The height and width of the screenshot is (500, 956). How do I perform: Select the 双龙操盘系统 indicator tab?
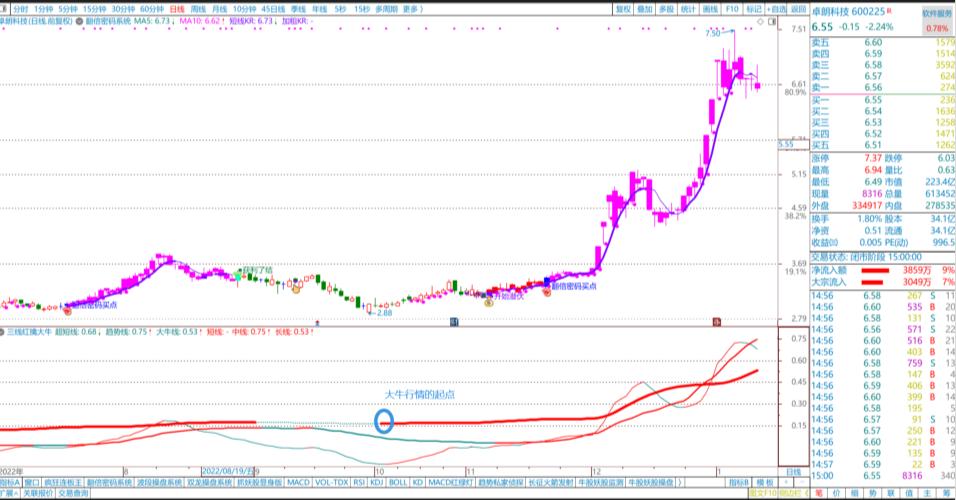pos(209,482)
